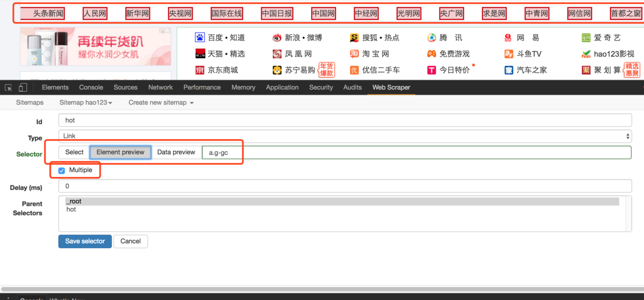Click the hao123 video icon
644x300 pixels.
586,53
